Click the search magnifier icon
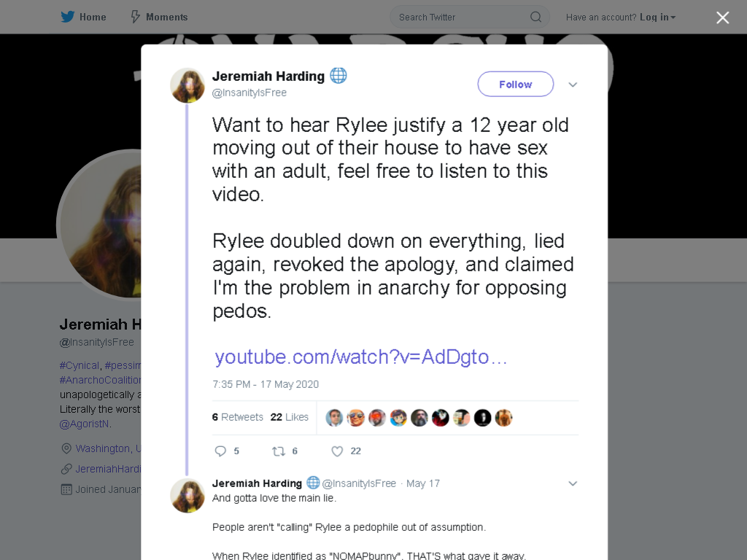 click(x=536, y=17)
